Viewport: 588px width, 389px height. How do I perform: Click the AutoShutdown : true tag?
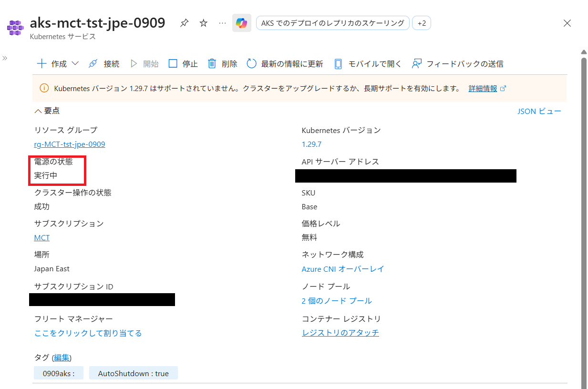[x=134, y=373]
